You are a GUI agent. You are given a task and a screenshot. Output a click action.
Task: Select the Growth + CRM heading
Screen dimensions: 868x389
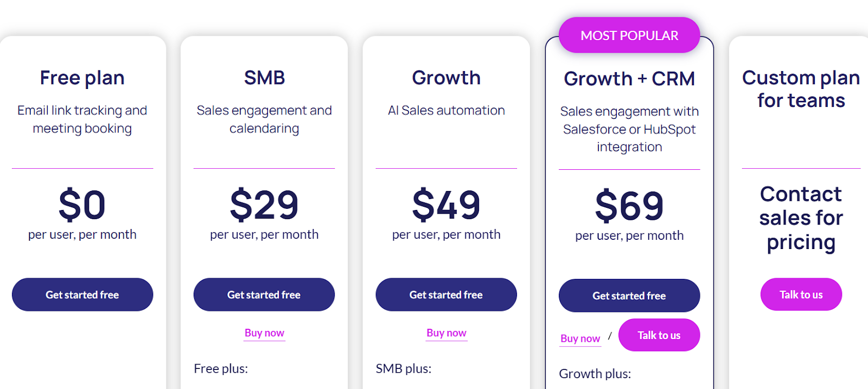629,79
